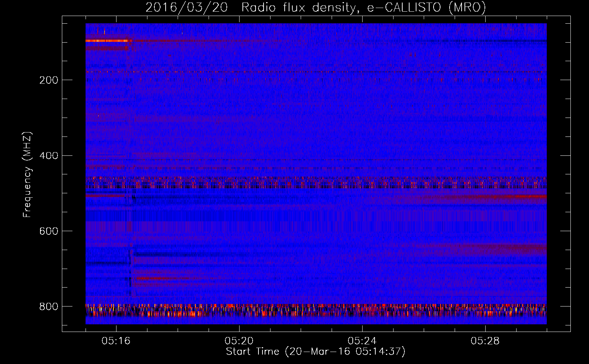This screenshot has width=589, height=364.
Task: Click the plot title '2016/03/20 Radio flux density, e-CALLISTO (MRO)'
Action: point(316,8)
